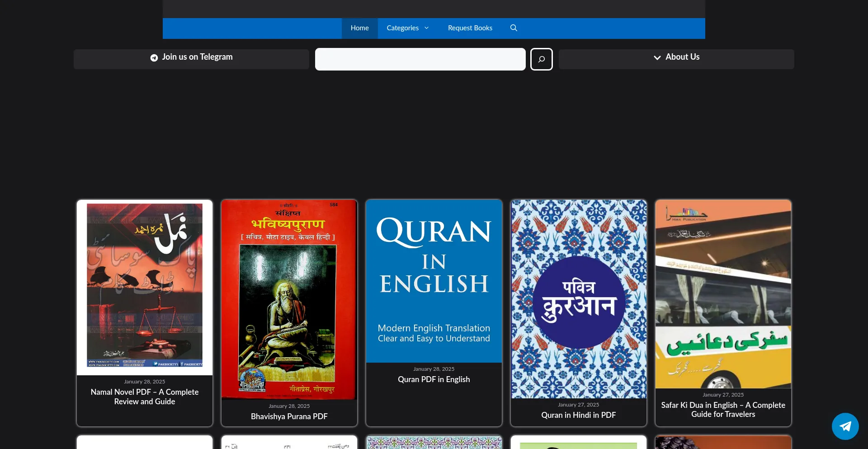This screenshot has height=449, width=868.
Task: Open the Quran in Hindi in PDF post
Action: pyautogui.click(x=578, y=415)
